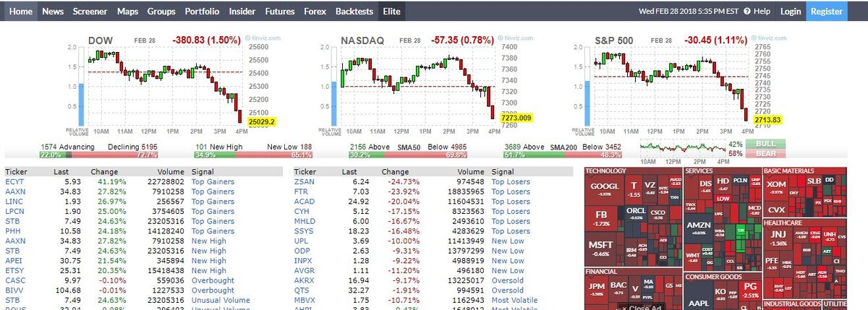Open the INPX ticker
The image size is (868, 310).
[305, 261]
